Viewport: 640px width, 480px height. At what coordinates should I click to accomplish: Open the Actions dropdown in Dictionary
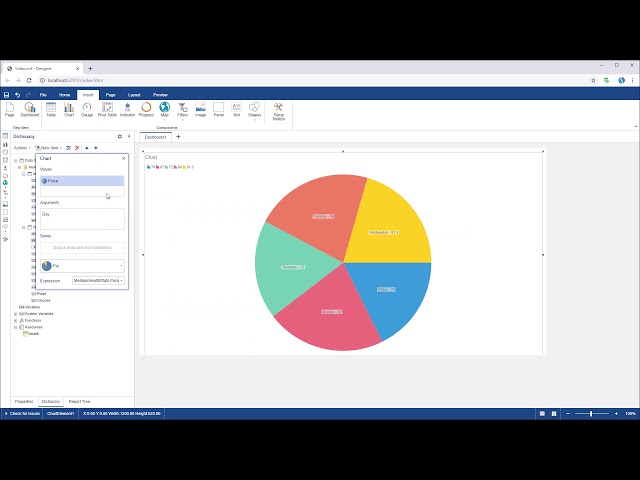22,148
